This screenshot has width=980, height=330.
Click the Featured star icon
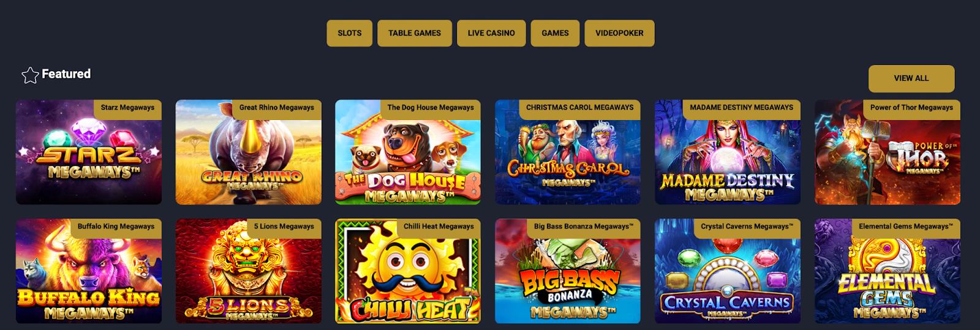coord(30,75)
